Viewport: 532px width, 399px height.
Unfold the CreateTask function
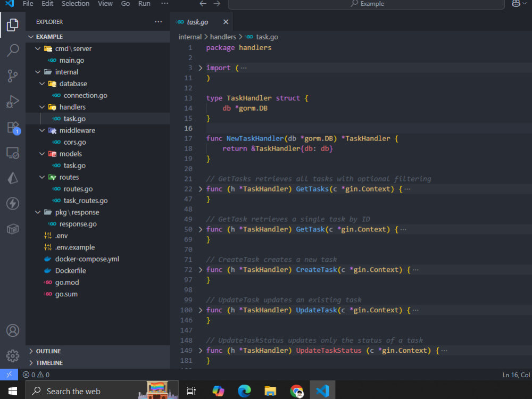(x=201, y=270)
